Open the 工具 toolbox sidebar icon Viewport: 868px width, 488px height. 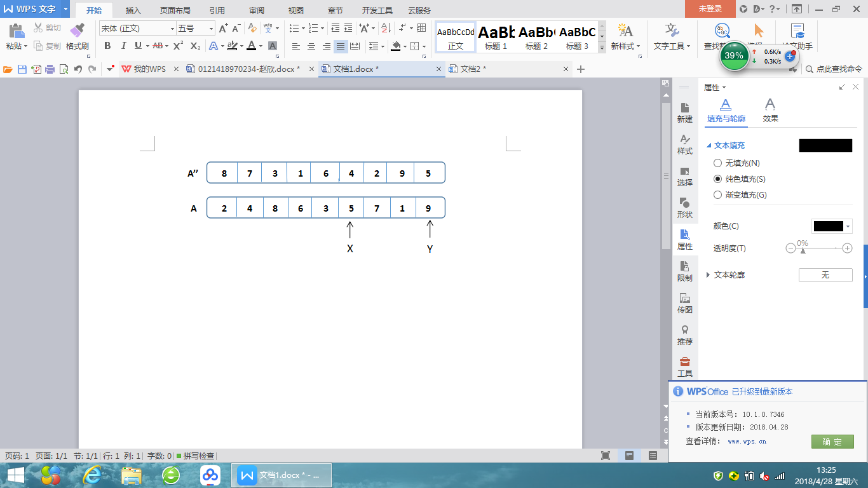[x=684, y=367]
